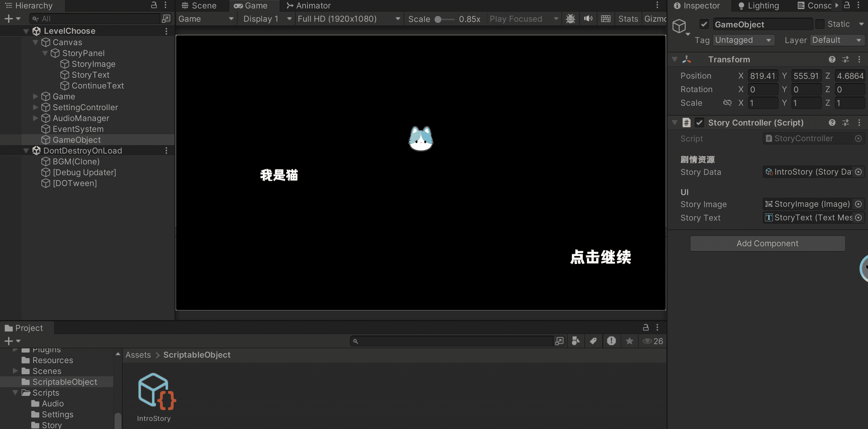Switch to the Scene tab
Image resolution: width=868 pixels, height=429 pixels.
[x=199, y=5]
